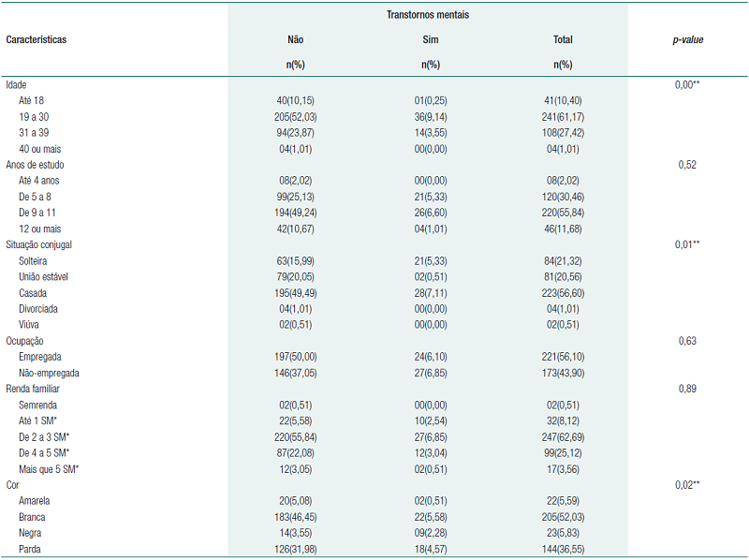Select the Não column header
The height and width of the screenshot is (560, 749).
pos(295,40)
